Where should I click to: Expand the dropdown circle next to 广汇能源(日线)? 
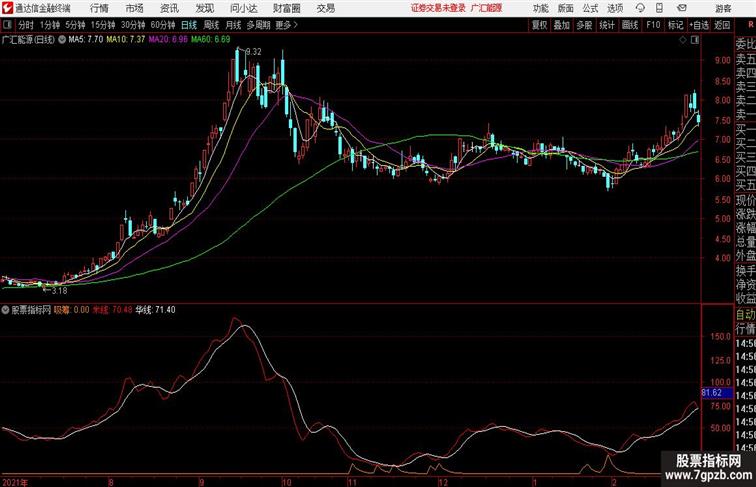tap(62, 40)
